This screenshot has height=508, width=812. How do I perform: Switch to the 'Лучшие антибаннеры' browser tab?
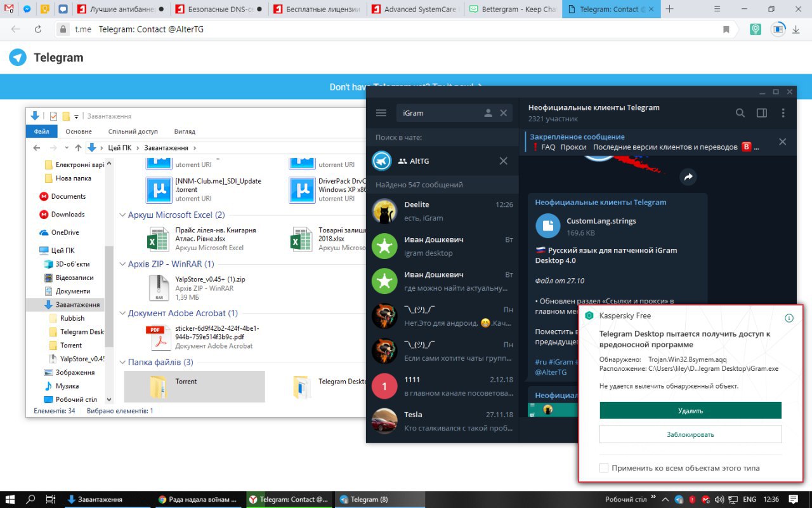coord(121,10)
